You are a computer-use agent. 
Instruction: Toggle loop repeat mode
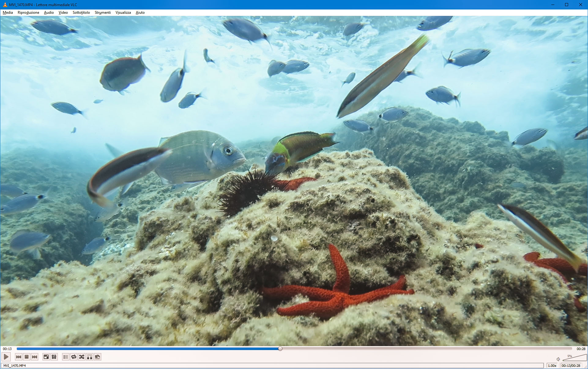(74, 357)
